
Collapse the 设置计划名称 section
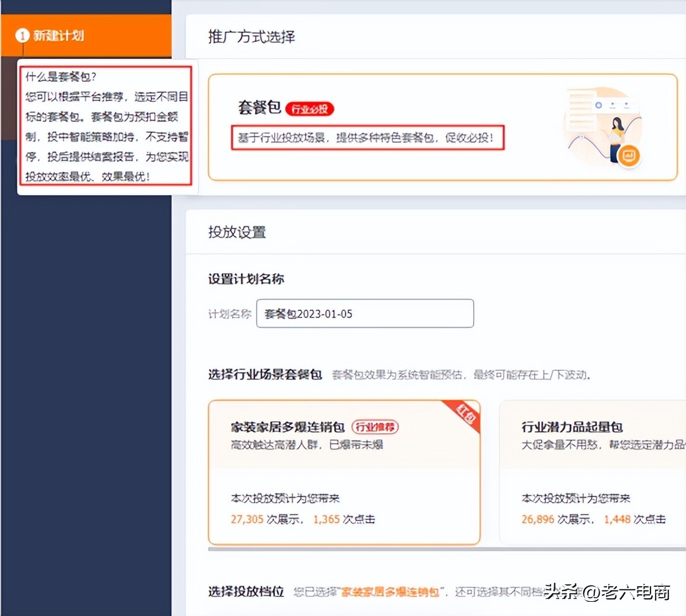pyautogui.click(x=246, y=279)
